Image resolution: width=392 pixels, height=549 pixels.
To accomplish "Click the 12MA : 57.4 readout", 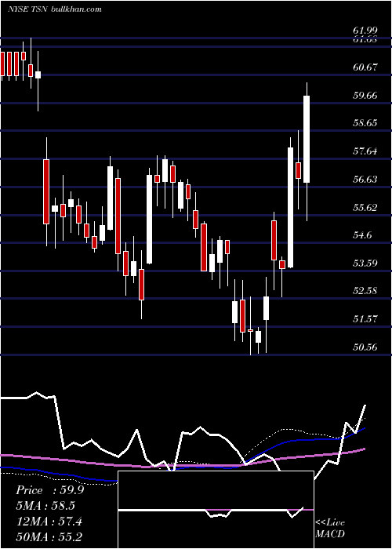I will point(49,522).
